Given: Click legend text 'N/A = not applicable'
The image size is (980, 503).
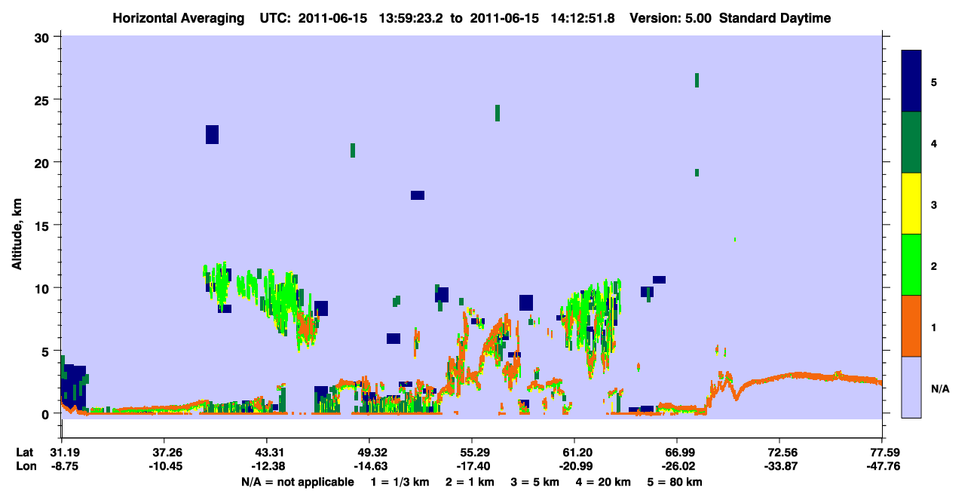Looking at the screenshot, I should coord(297,482).
